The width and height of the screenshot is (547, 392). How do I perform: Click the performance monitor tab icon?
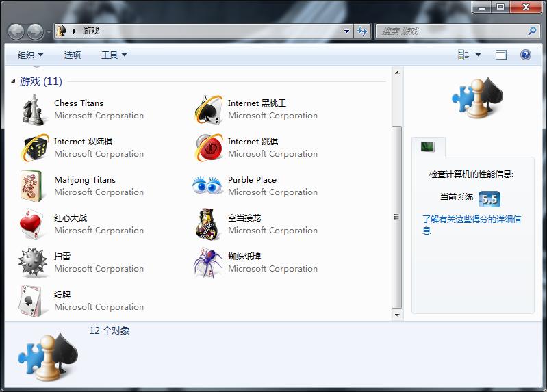tap(428, 146)
